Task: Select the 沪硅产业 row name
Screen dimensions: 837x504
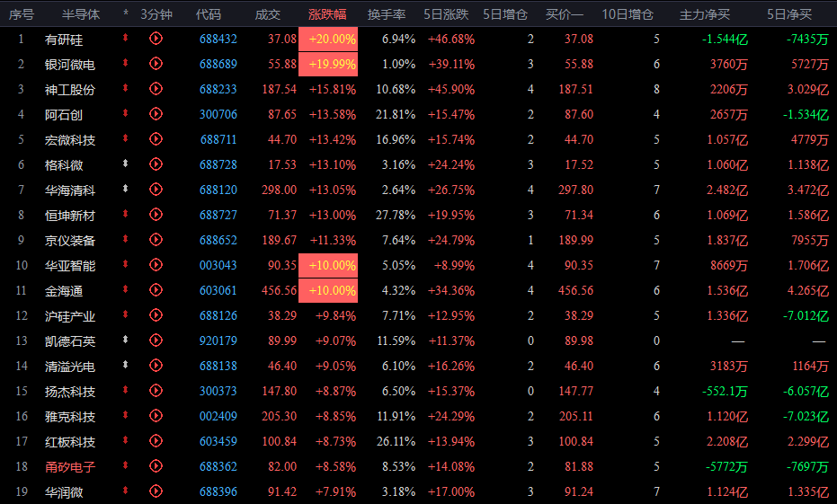Action: tap(70, 315)
